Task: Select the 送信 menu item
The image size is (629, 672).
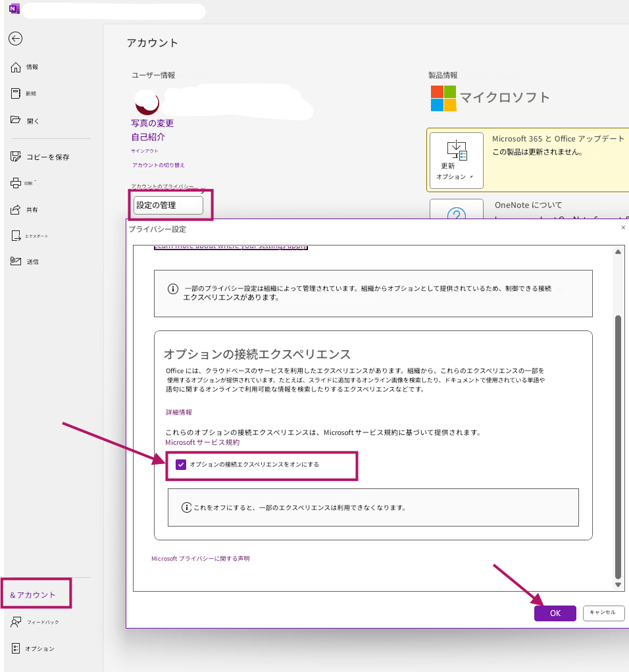Action: (32, 262)
